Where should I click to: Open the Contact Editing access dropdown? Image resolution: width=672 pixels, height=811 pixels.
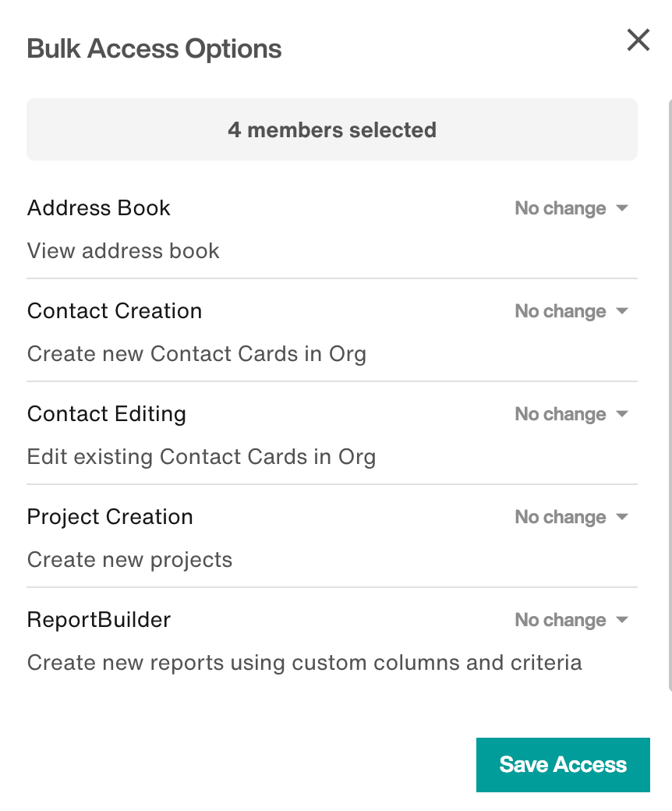pos(571,414)
